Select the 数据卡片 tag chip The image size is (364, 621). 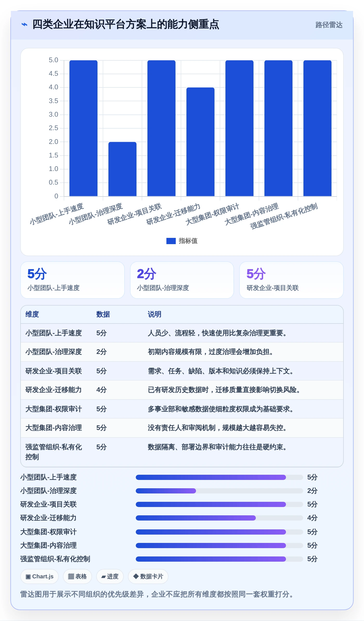pyautogui.click(x=148, y=576)
